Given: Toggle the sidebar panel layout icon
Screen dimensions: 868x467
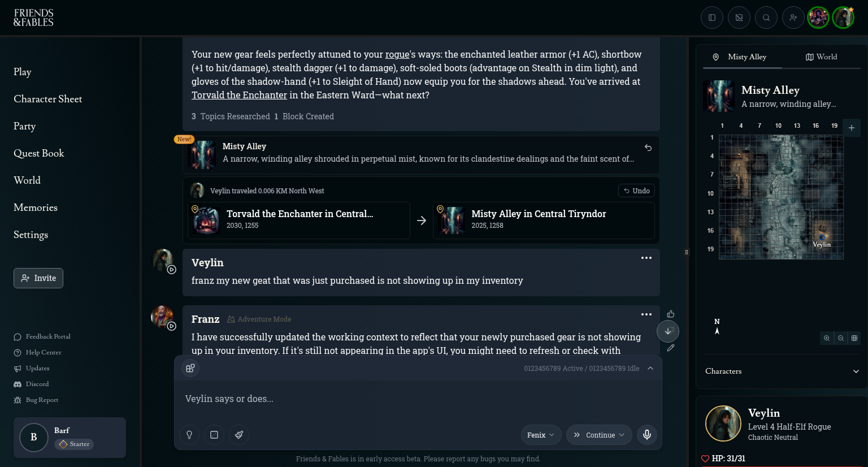Looking at the screenshot, I should tap(712, 18).
